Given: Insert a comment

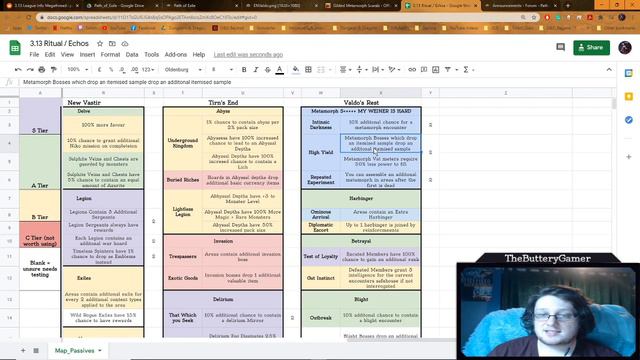Looking at the screenshot, I should 424,70.
